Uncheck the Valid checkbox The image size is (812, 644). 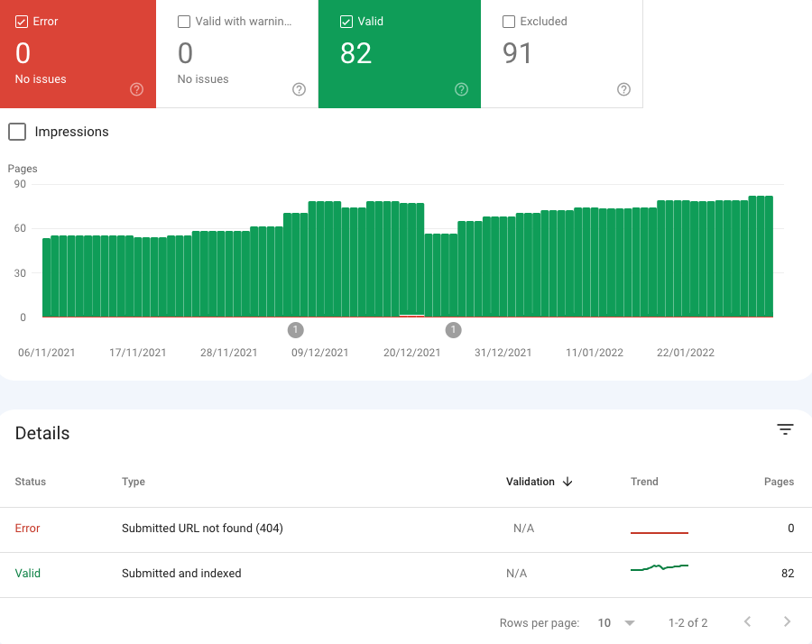click(x=346, y=22)
